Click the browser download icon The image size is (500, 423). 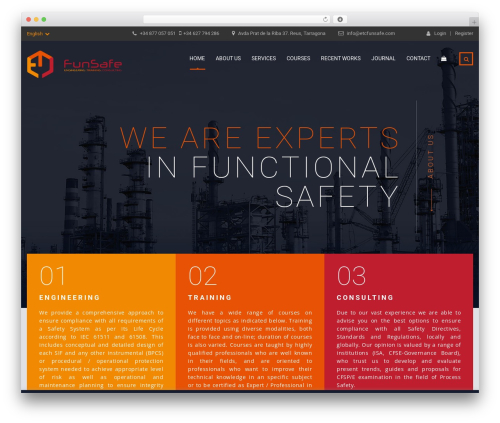pyautogui.click(x=340, y=19)
